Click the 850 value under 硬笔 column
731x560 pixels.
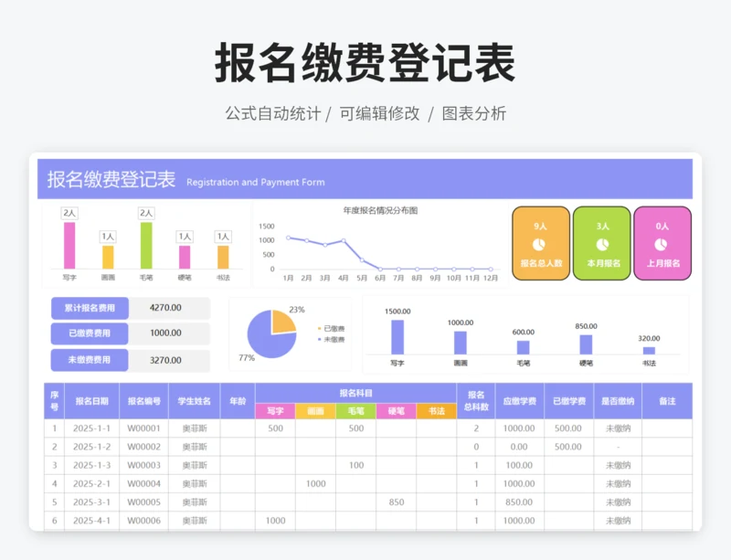pyautogui.click(x=396, y=502)
